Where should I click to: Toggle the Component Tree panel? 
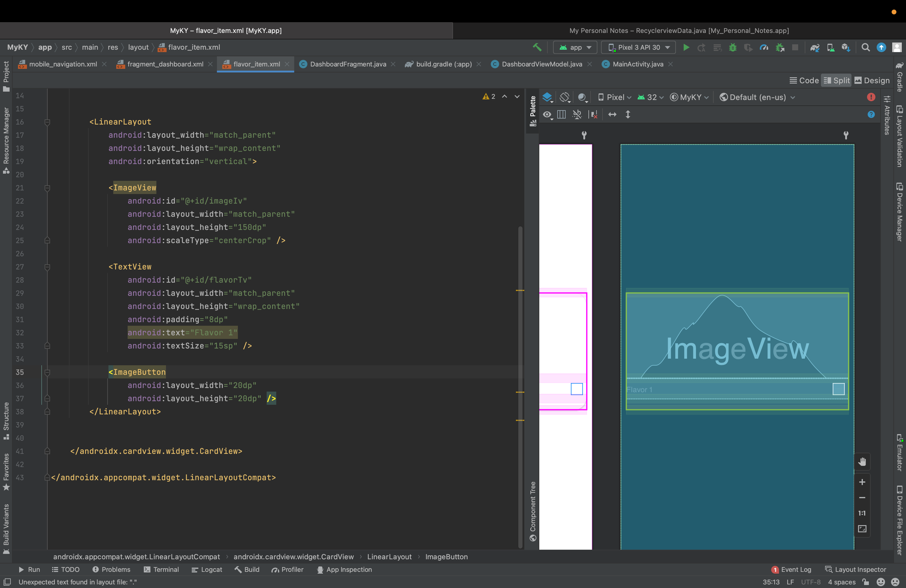point(533,511)
